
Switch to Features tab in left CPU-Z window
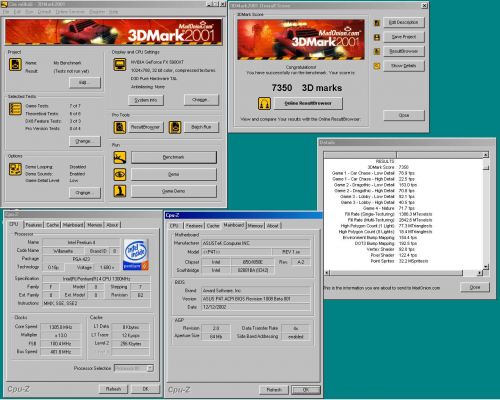pos(33,225)
